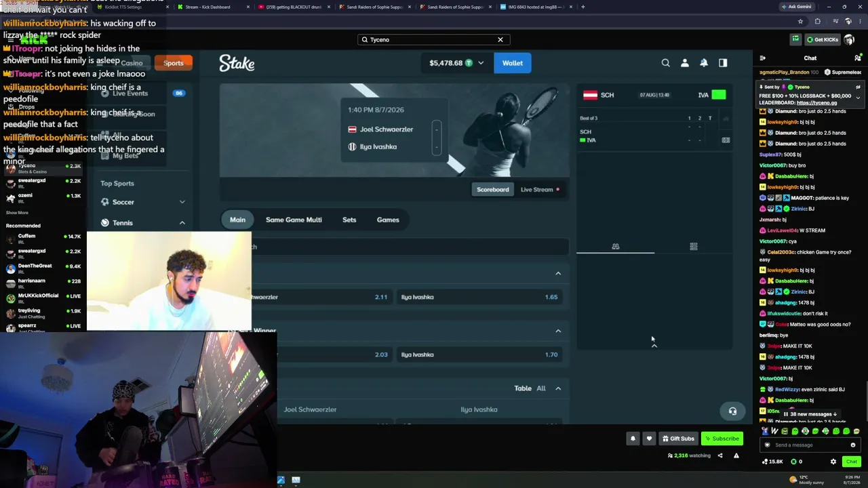
Task: Open DeenTheGreat recommended channel
Action: (x=42, y=268)
